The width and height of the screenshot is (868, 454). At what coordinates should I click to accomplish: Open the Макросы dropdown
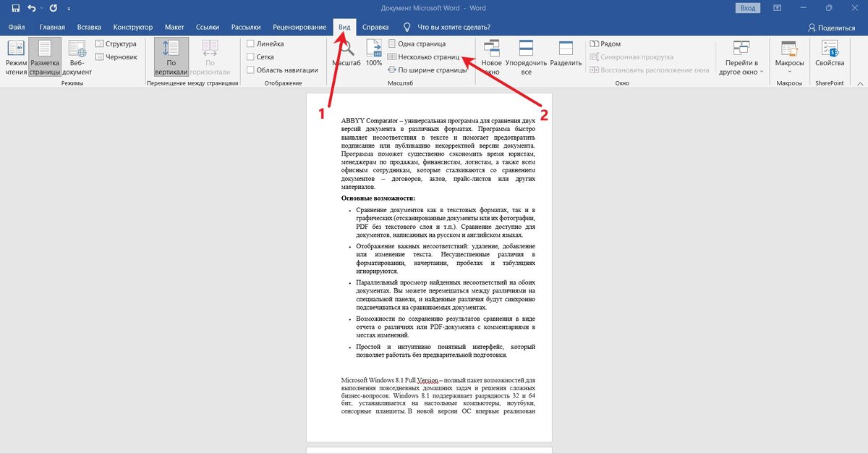[x=789, y=58]
